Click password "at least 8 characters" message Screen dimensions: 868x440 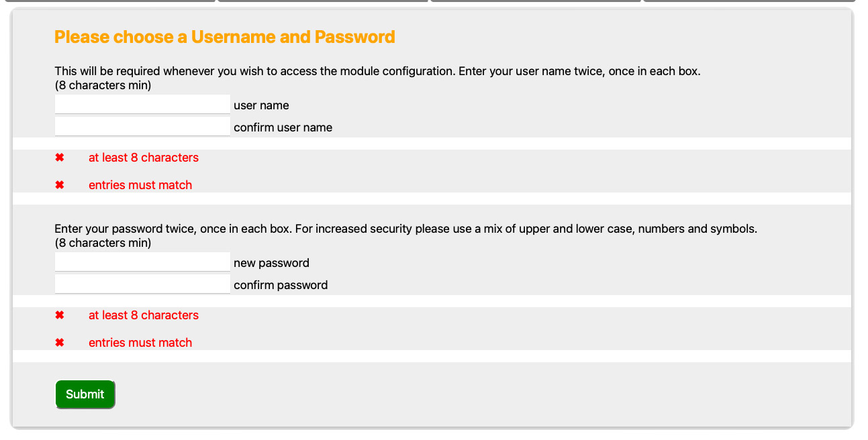coord(144,315)
